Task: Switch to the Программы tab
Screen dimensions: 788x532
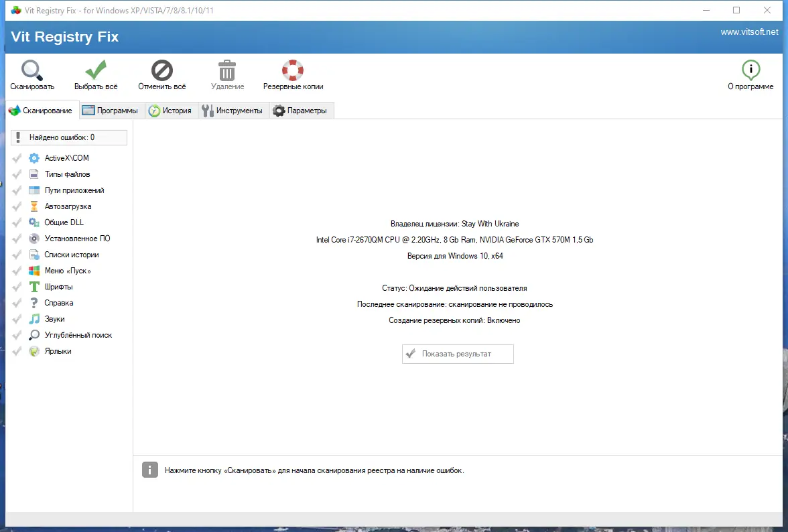Action: [x=111, y=110]
